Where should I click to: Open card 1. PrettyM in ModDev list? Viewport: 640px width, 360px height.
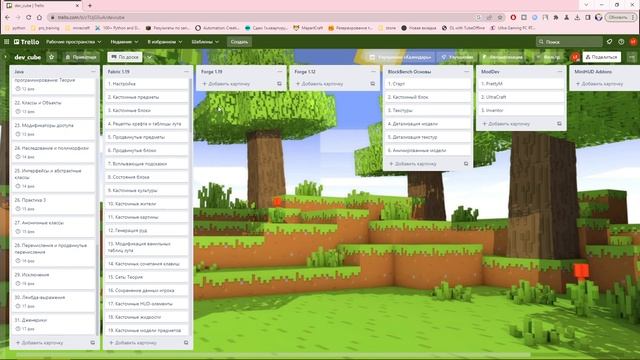[521, 84]
